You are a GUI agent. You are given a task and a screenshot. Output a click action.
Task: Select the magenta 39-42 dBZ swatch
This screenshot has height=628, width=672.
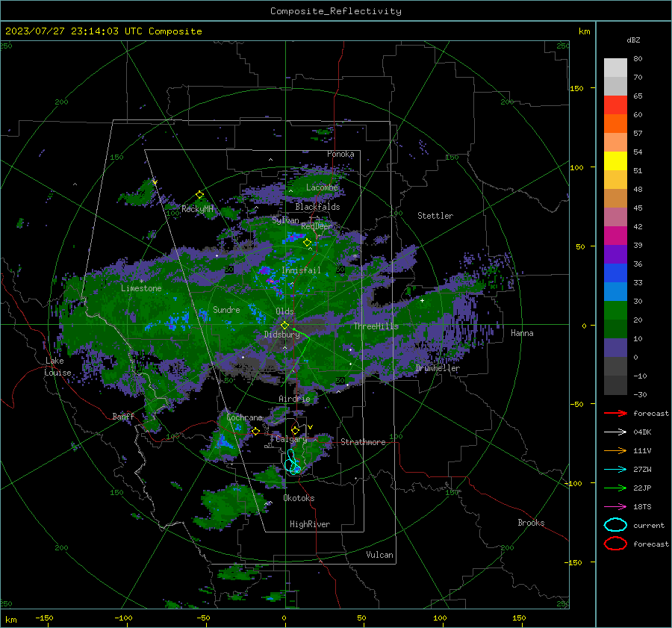(615, 235)
